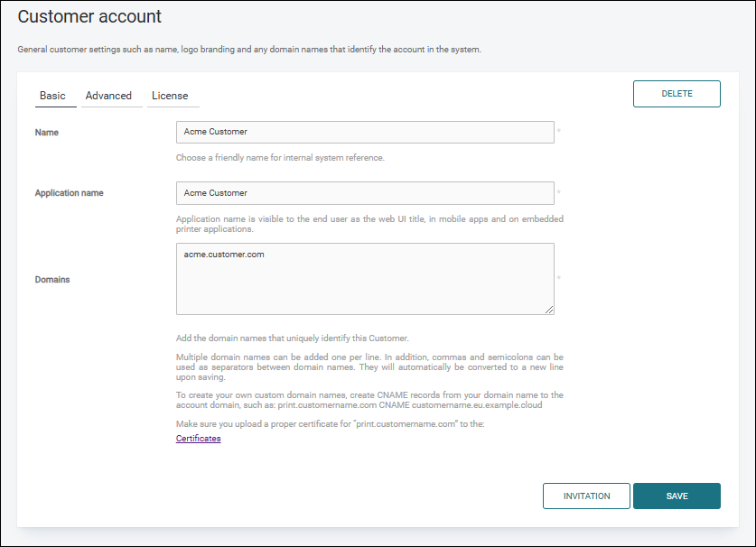This screenshot has height=547, width=756.
Task: Click inside the Name input field
Action: click(365, 132)
